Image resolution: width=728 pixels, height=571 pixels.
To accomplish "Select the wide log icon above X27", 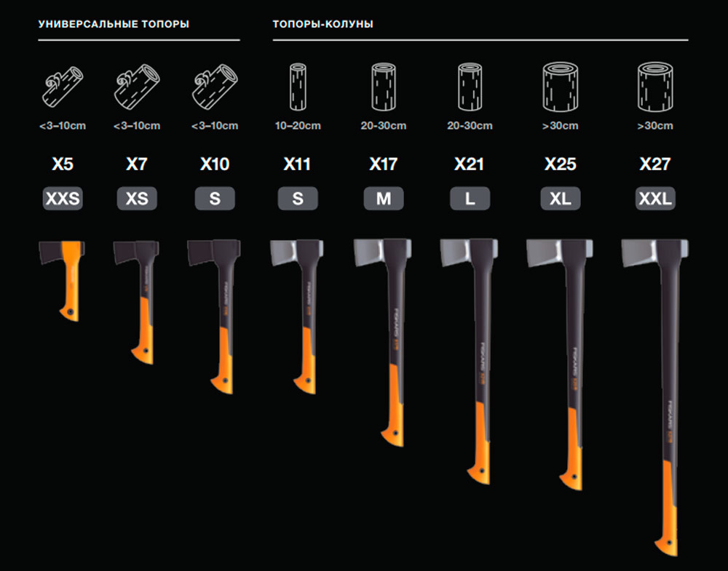I will [x=654, y=86].
